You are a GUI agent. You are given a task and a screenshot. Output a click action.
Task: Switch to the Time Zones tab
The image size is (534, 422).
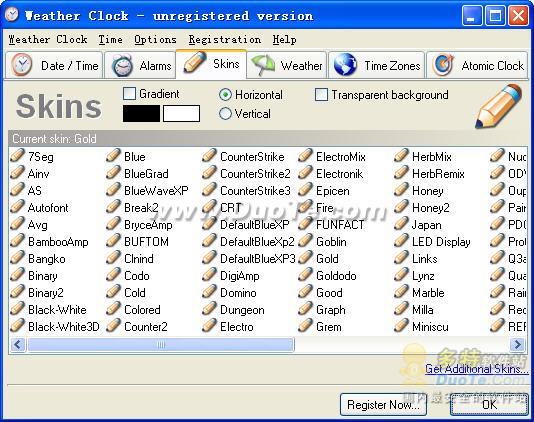click(x=377, y=65)
